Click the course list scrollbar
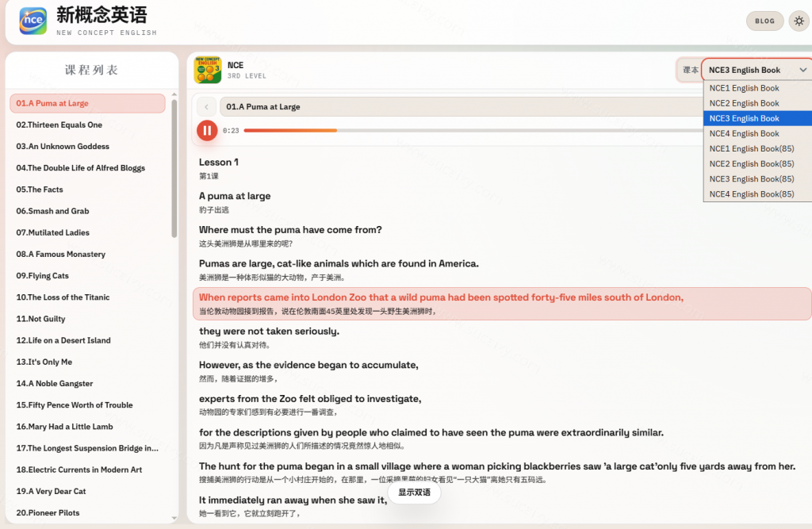 [x=174, y=168]
